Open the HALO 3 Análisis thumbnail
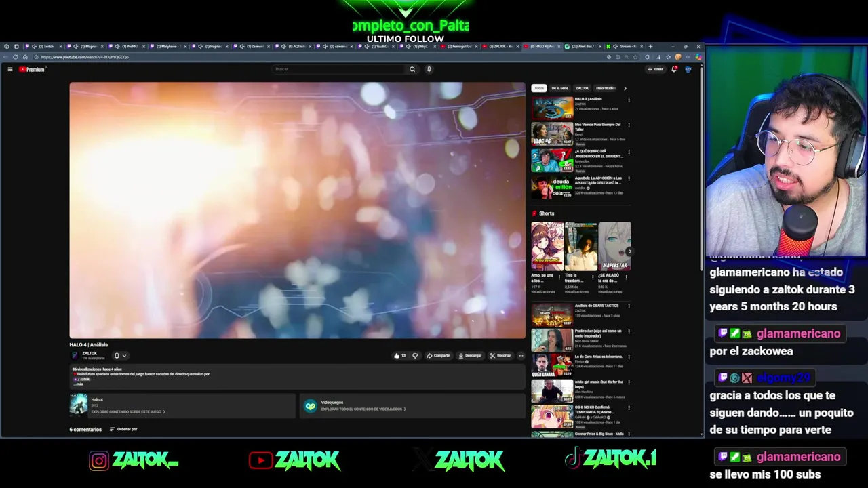868x488 pixels. [552, 108]
